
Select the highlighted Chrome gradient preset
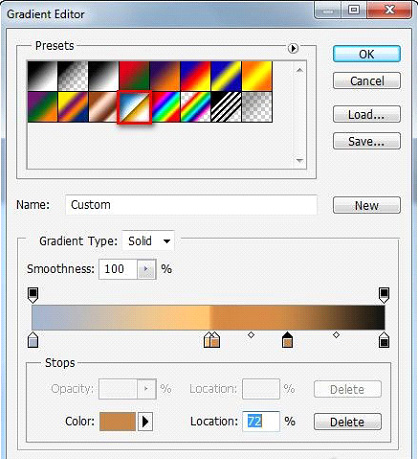(134, 107)
